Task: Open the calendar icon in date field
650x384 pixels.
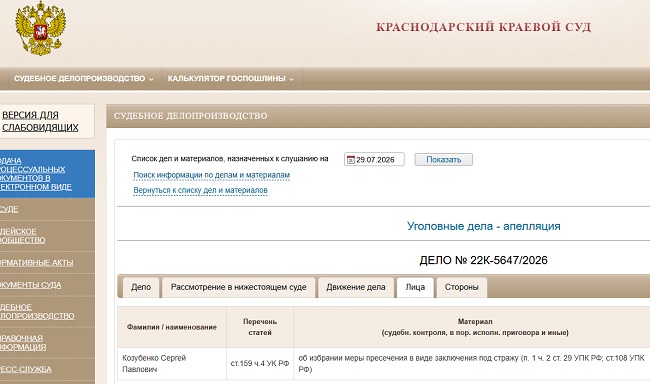Action: [351, 160]
